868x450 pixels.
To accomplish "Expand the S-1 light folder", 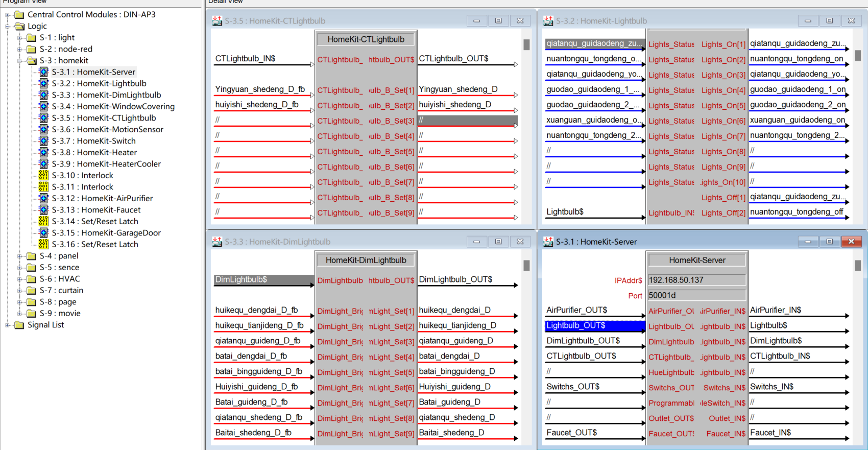I will 20,38.
